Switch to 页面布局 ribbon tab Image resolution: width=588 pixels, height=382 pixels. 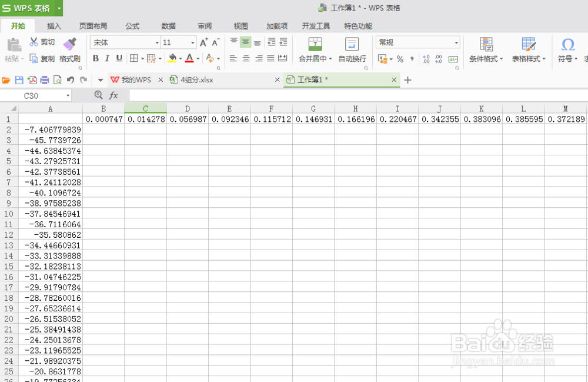click(93, 26)
